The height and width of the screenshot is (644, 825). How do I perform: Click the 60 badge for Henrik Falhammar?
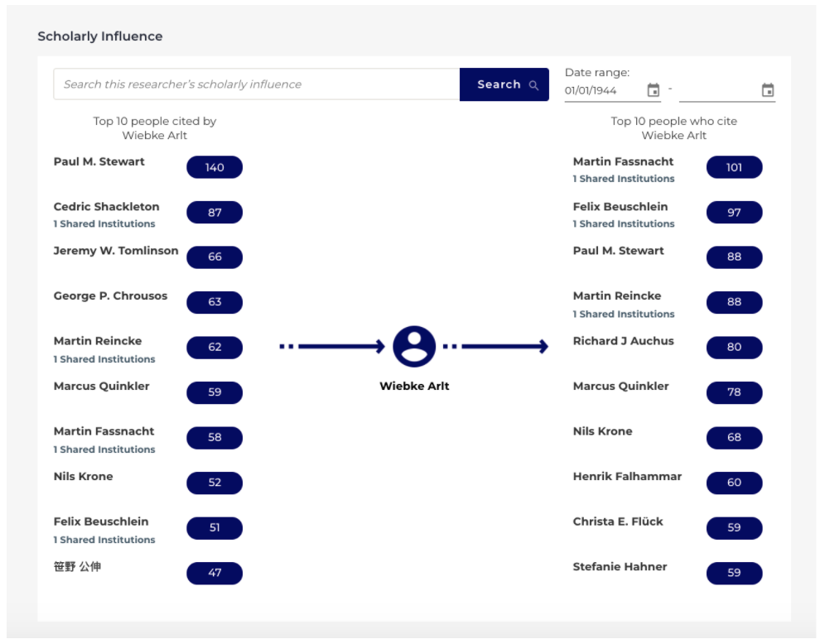(734, 483)
